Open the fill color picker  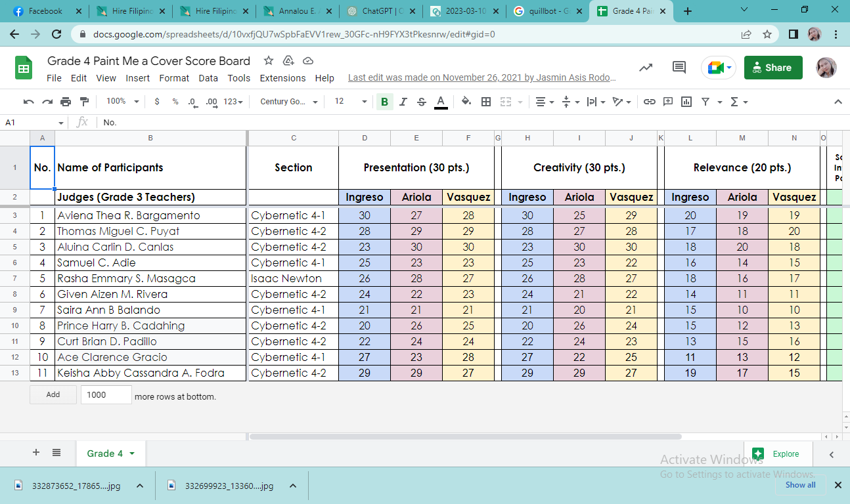click(x=466, y=102)
